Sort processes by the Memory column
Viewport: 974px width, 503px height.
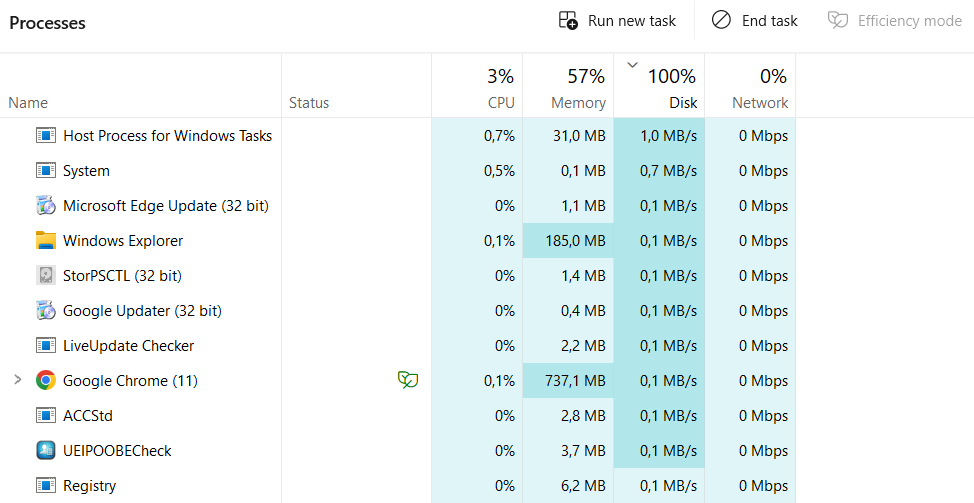coord(568,86)
